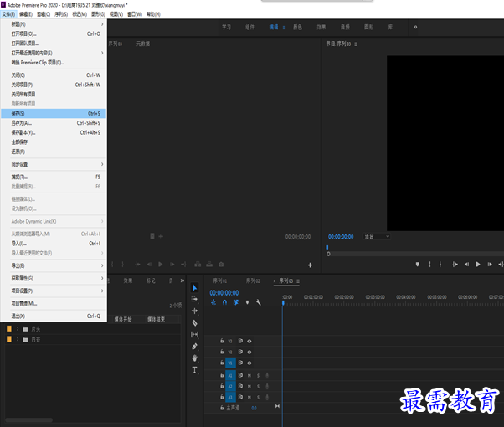The height and width of the screenshot is (427, 504).
Task: Toggle V1 track targeting button
Action: (x=230, y=363)
